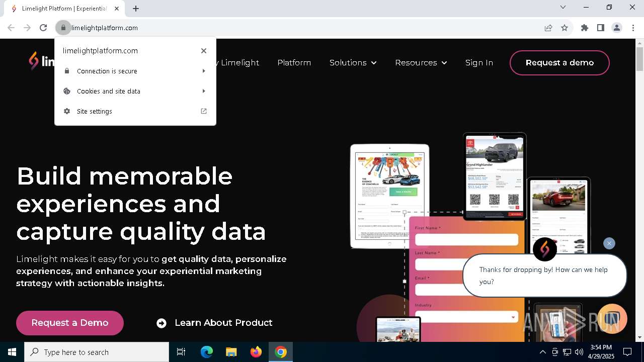The width and height of the screenshot is (644, 362).
Task: Open File Explorer from taskbar
Action: [x=231, y=352]
